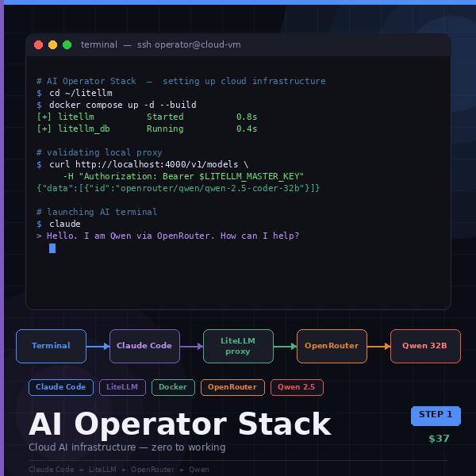Click the blue terminal cursor block
Screen dimensions: 476x476
[52, 248]
